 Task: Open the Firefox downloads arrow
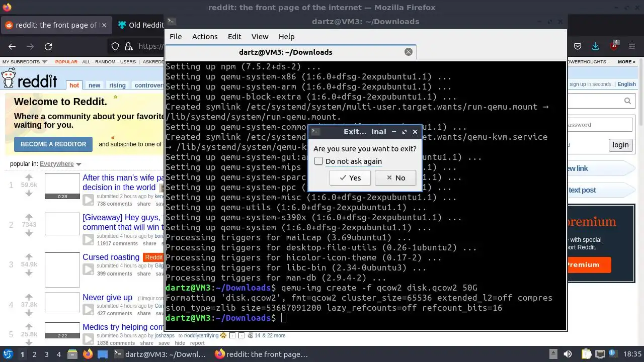point(596,46)
